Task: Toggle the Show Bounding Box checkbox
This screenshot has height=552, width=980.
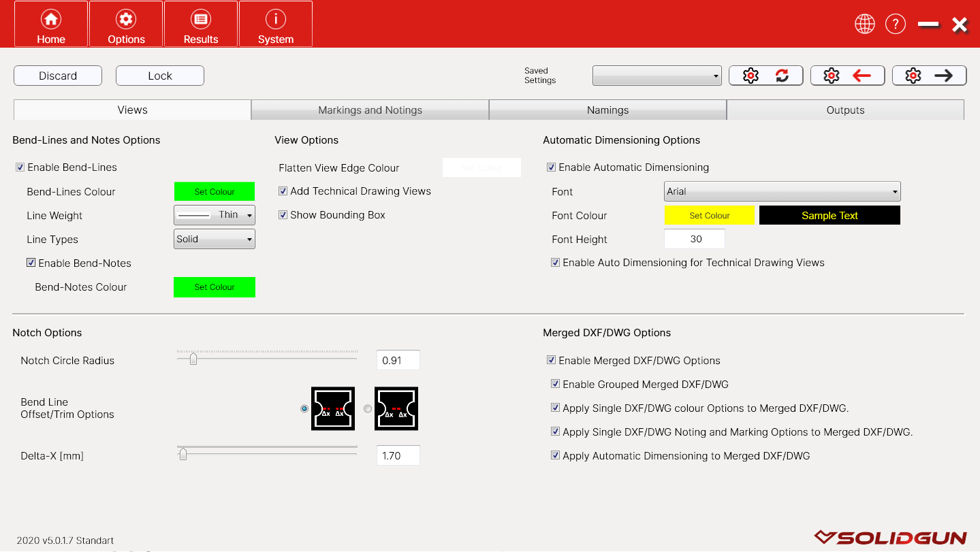Action: coord(283,215)
